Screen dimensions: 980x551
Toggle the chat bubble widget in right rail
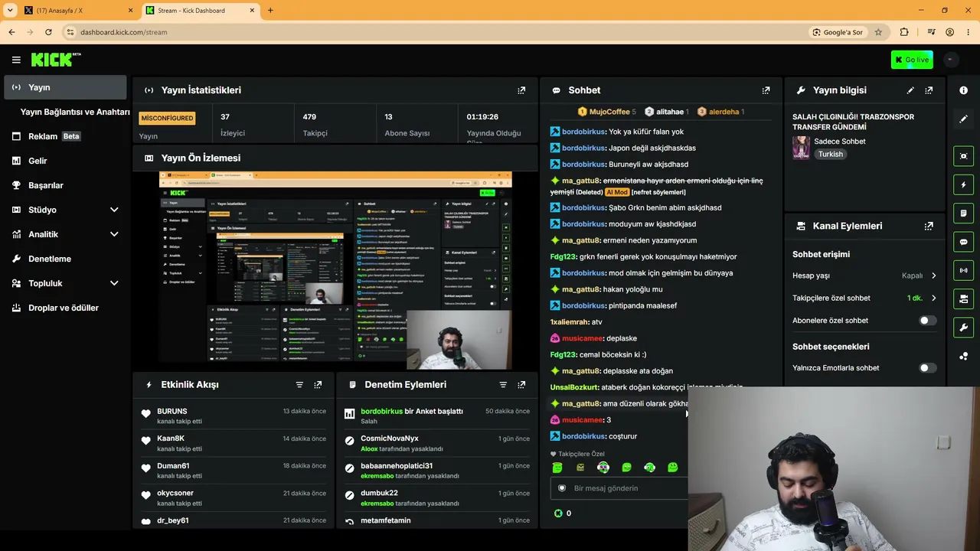click(x=963, y=242)
